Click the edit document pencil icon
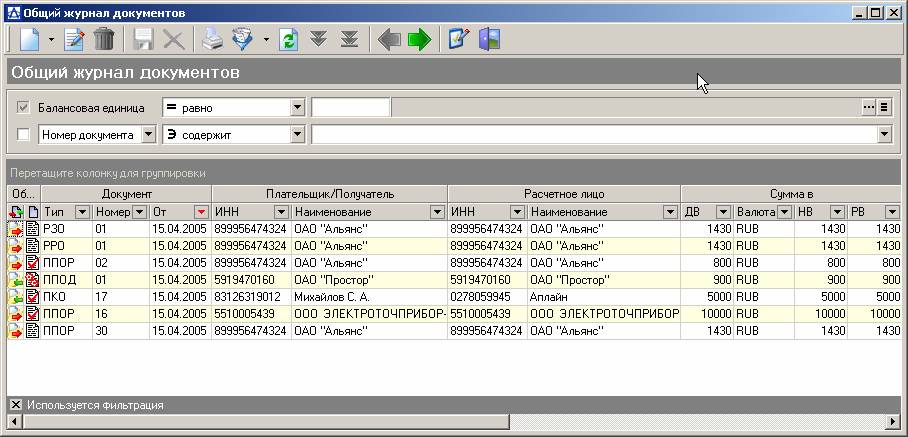 pyautogui.click(x=74, y=40)
